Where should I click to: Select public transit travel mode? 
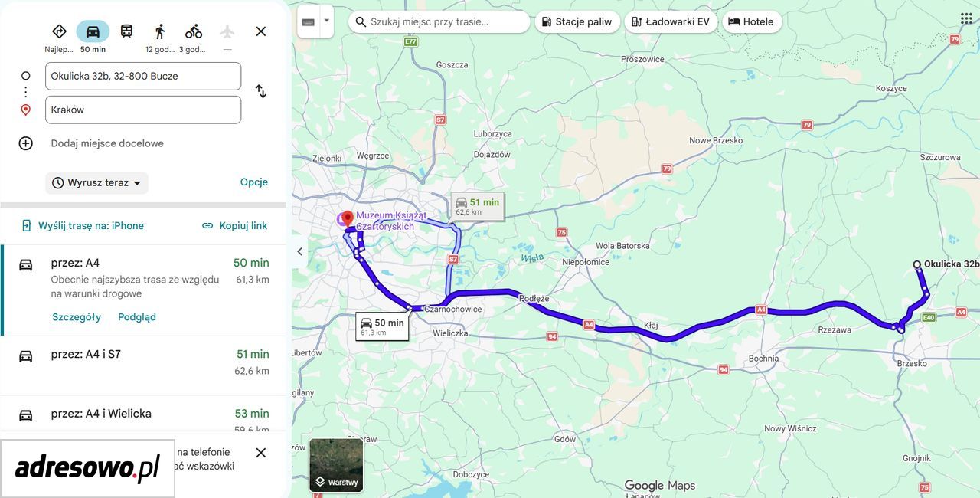tap(126, 31)
